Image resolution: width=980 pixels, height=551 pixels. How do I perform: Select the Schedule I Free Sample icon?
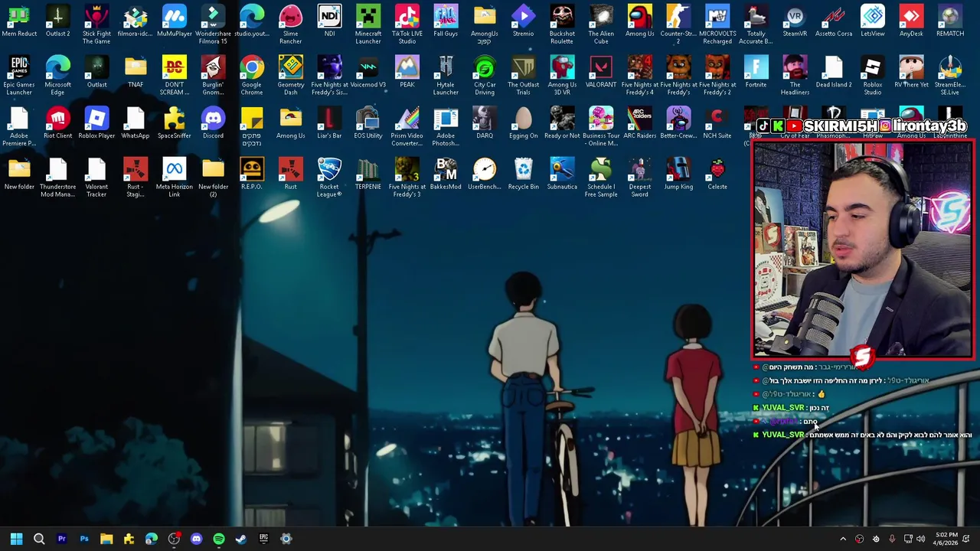pyautogui.click(x=601, y=177)
